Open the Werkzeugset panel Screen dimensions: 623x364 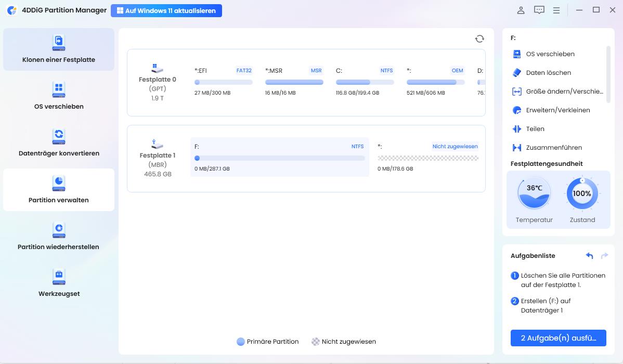pos(58,283)
